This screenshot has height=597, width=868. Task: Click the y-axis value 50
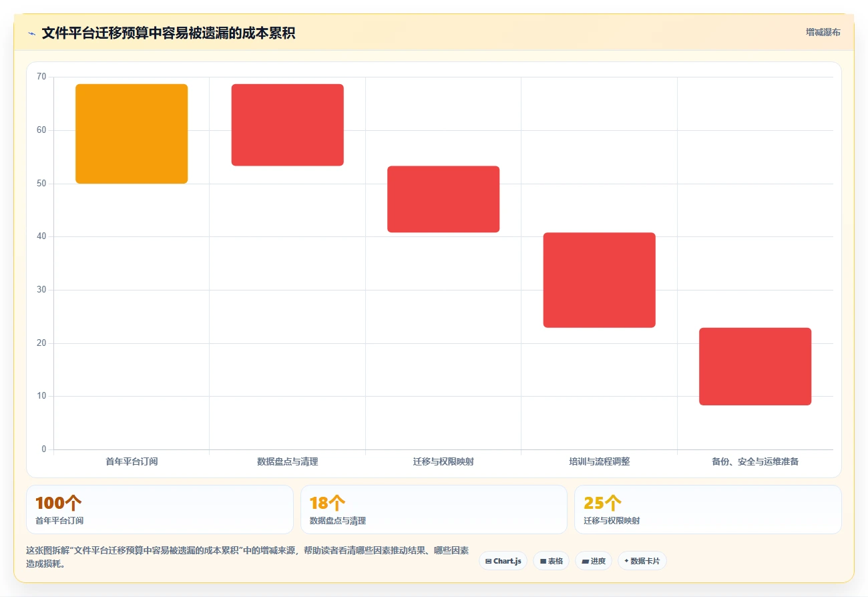click(x=41, y=183)
